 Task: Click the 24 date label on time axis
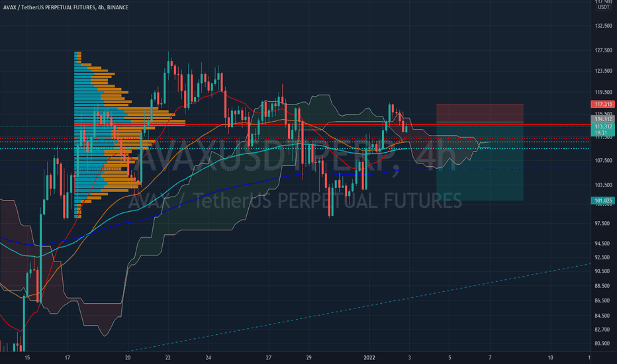tap(208, 357)
